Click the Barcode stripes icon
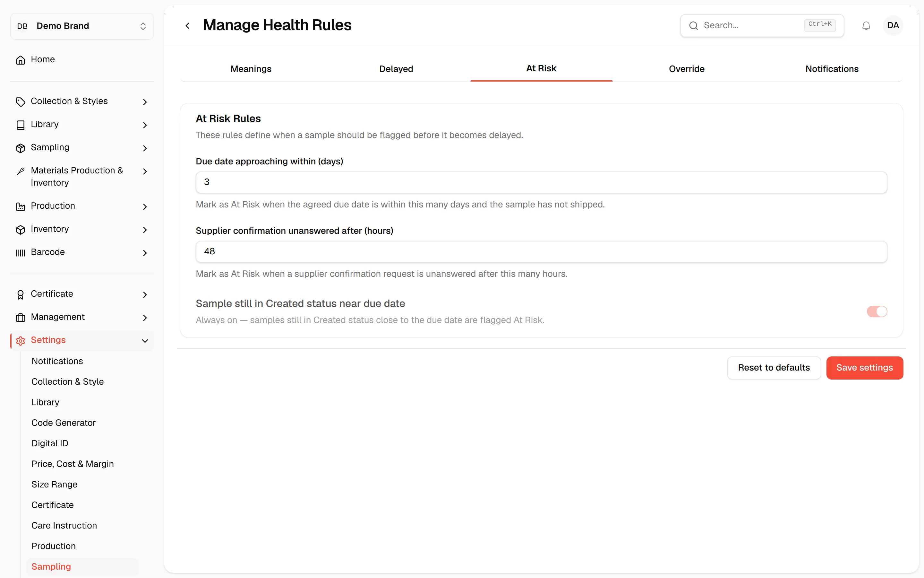 [21, 253]
